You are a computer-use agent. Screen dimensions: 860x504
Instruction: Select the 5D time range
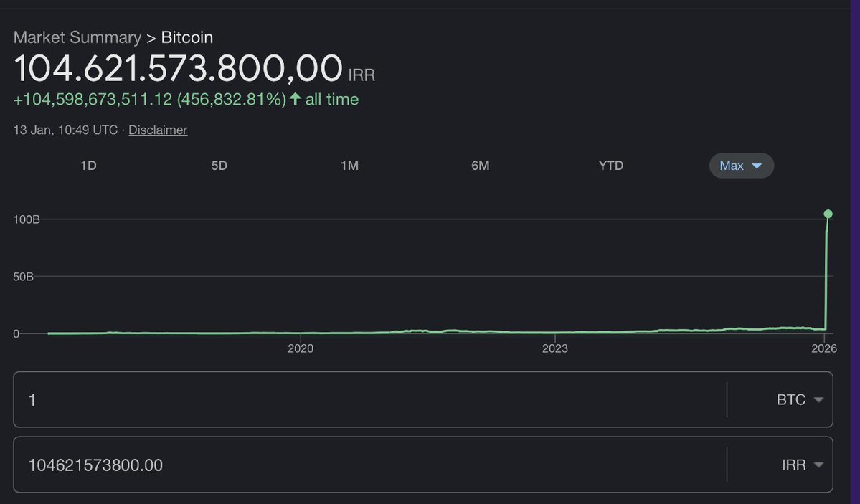219,166
